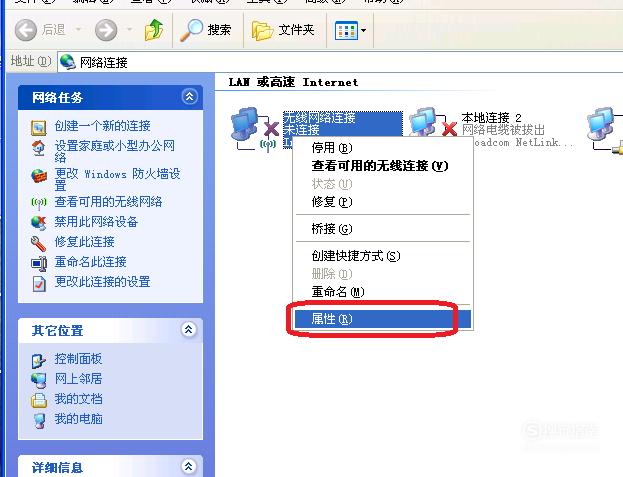The width and height of the screenshot is (623, 477).
Task: Click the address bar showing 网络连接
Action: tap(340, 62)
